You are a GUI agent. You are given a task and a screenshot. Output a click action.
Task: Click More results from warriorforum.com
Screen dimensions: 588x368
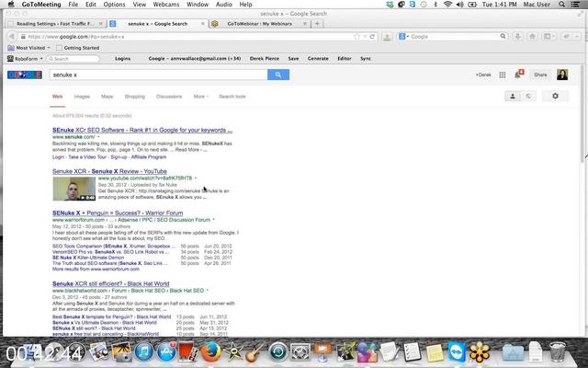coord(96,269)
